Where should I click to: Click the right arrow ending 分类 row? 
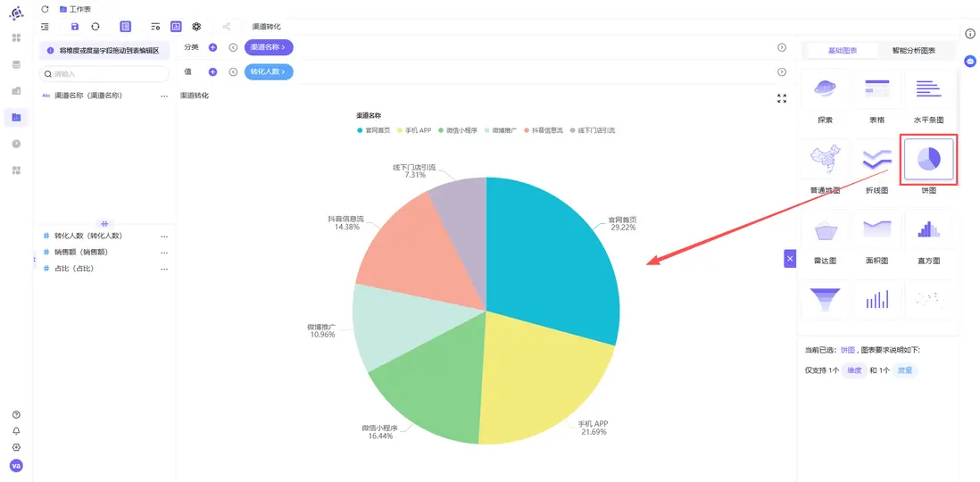pyautogui.click(x=782, y=47)
